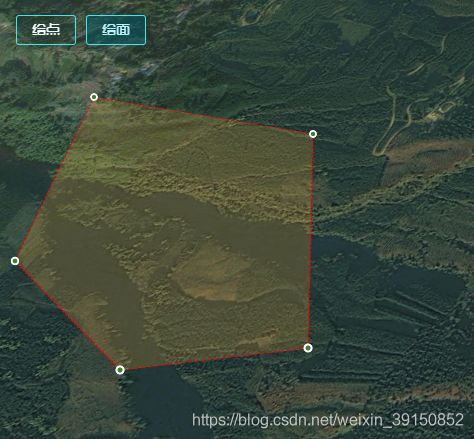Pick the lowest polygon vertex marker
The image size is (474, 439).
(x=120, y=370)
